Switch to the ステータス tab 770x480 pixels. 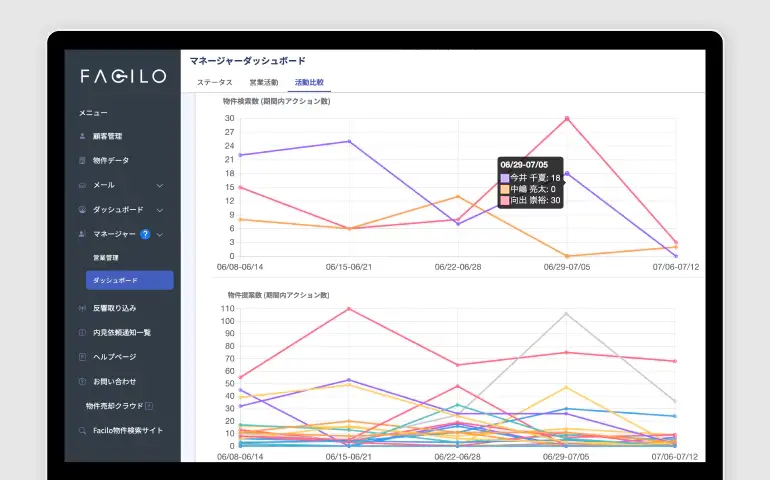tap(214, 82)
